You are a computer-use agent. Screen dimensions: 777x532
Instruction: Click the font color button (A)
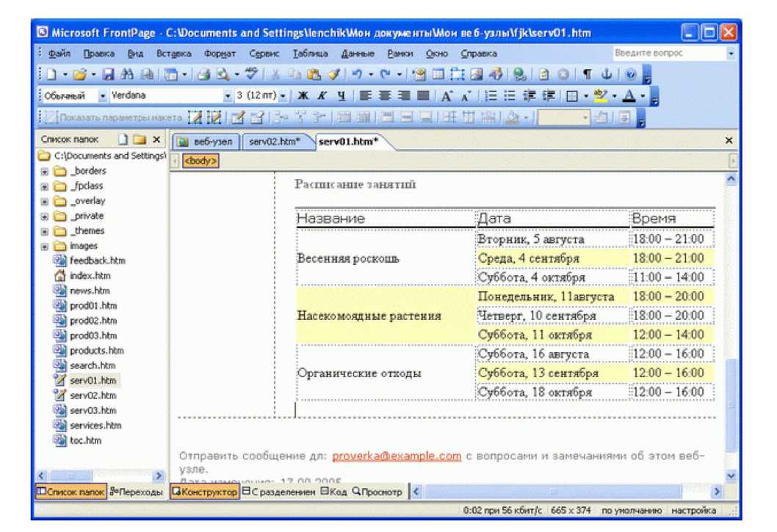click(x=629, y=96)
